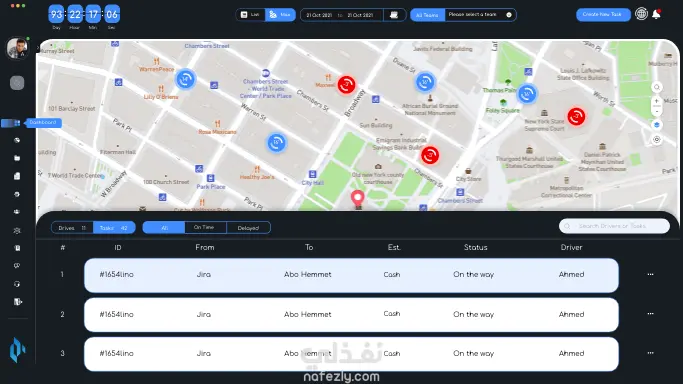This screenshot has width=683, height=384.
Task: Expand the Please select a team dropdown
Action: pyautogui.click(x=480, y=15)
